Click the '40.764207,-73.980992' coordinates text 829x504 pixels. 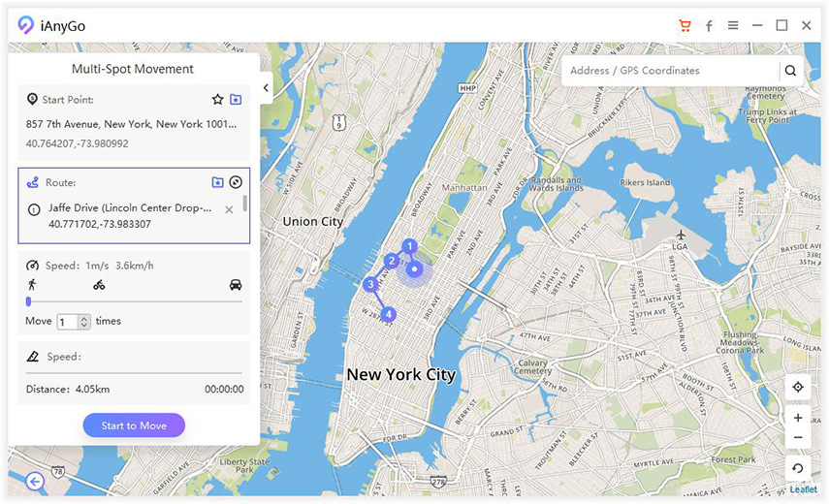tap(78, 143)
